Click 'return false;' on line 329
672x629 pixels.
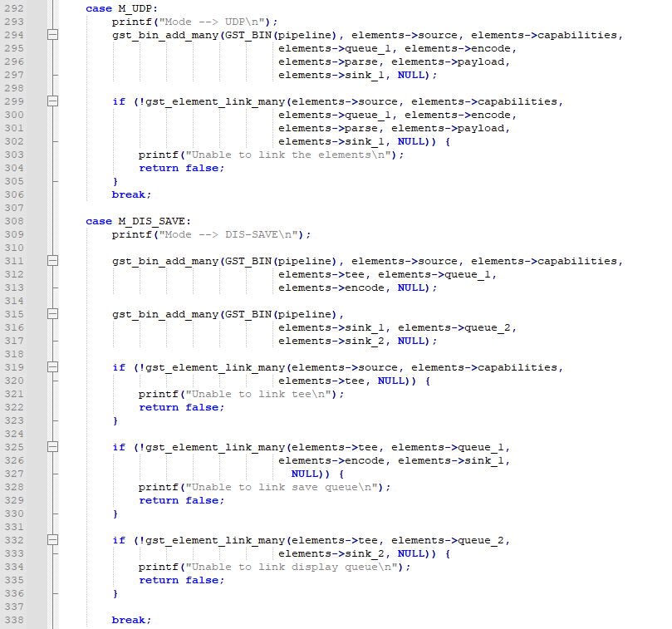click(x=181, y=500)
